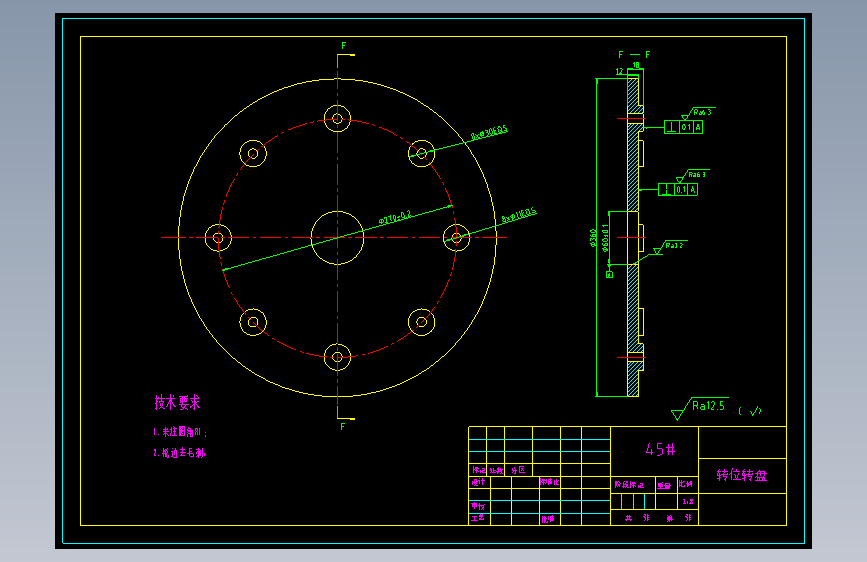Image resolution: width=867 pixels, height=562 pixels.
Task: Click the section label F above the disc
Action: 343,46
